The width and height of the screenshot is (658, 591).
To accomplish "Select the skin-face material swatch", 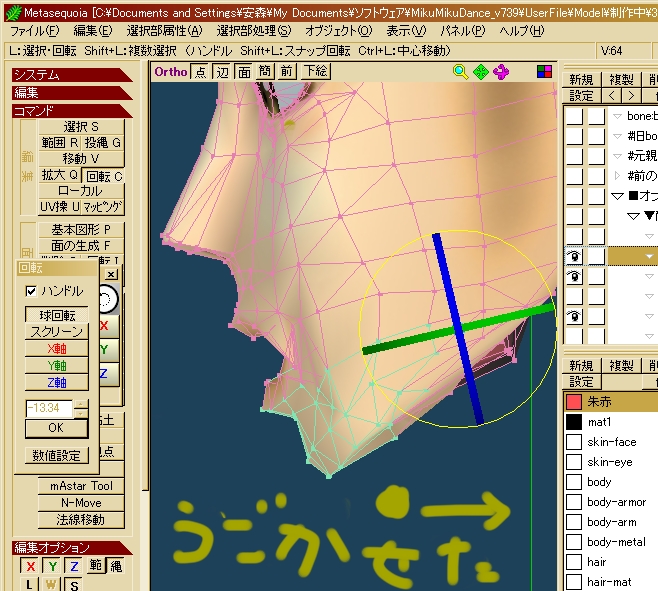I will point(574,442).
